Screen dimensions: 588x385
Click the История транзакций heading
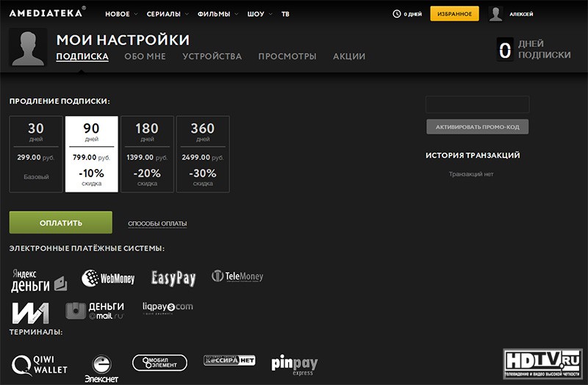[x=473, y=155]
